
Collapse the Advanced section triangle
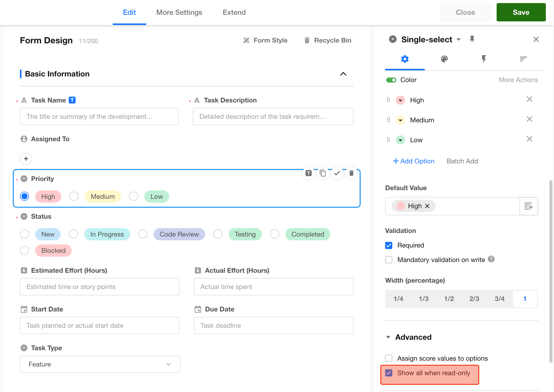388,337
